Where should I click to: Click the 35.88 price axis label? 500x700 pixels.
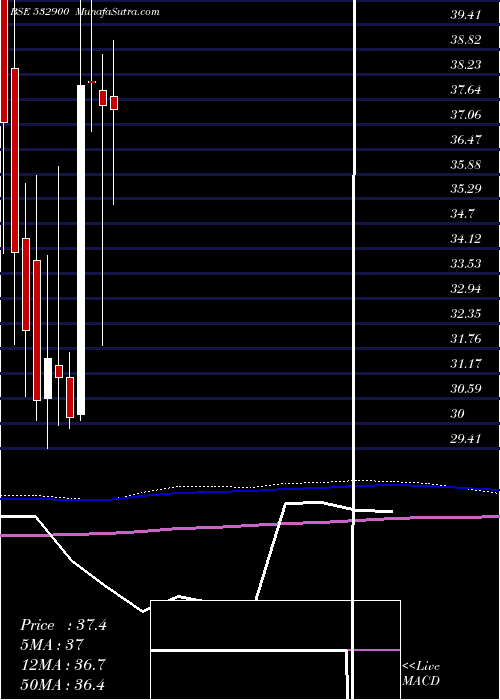pyautogui.click(x=465, y=165)
